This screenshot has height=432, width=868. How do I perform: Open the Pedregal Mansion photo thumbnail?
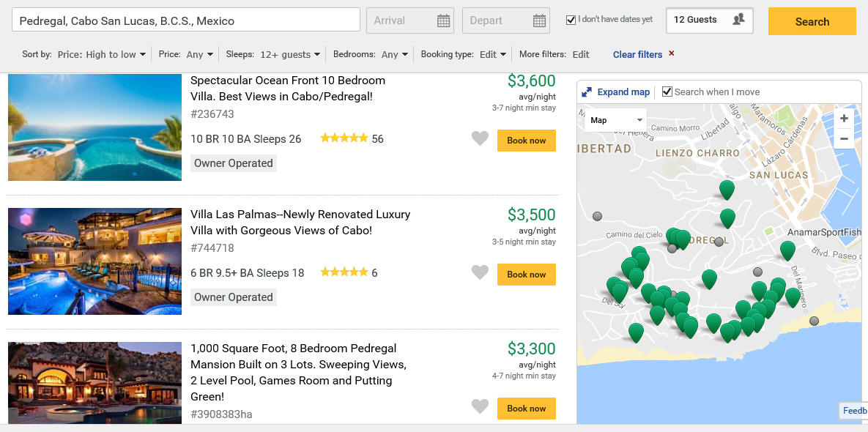coord(94,383)
